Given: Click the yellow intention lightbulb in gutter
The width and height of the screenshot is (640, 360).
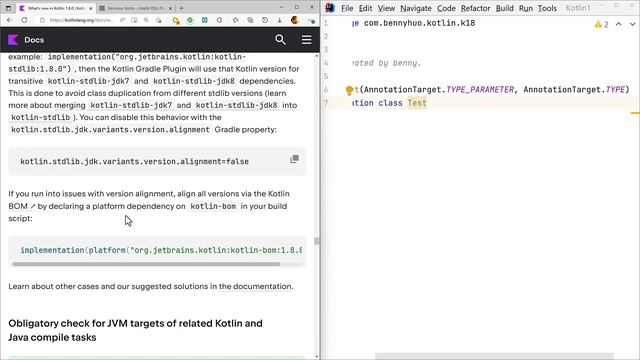Looking at the screenshot, I should point(349,90).
